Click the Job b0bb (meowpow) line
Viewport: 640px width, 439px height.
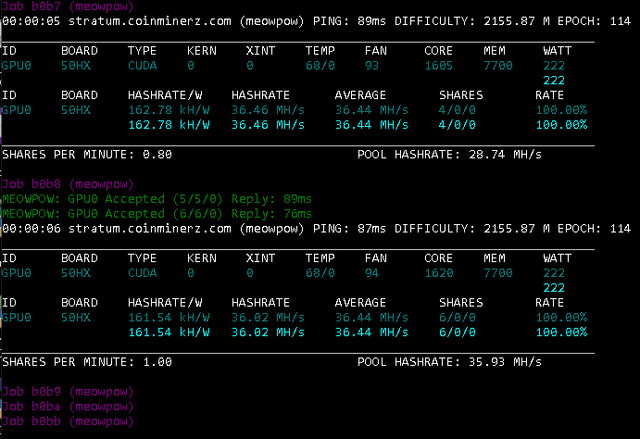point(68,421)
